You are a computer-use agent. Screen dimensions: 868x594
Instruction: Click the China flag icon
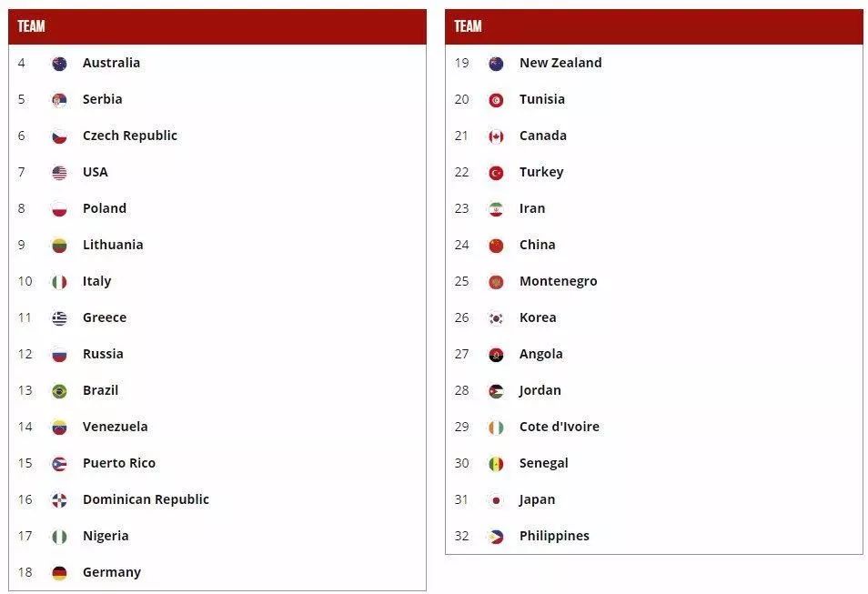[x=496, y=246]
